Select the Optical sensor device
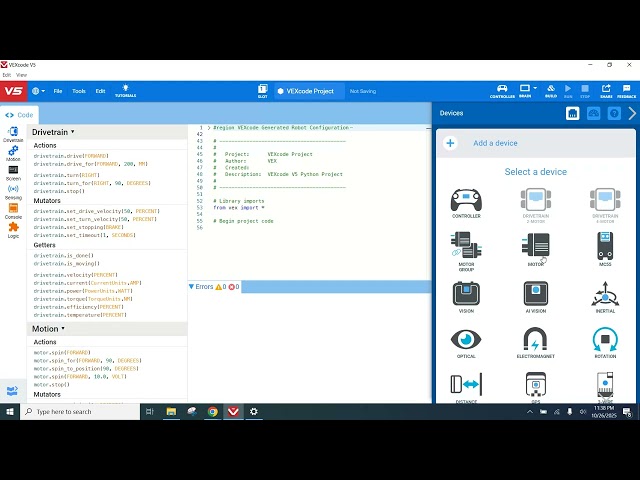640x480 pixels. click(x=466, y=343)
